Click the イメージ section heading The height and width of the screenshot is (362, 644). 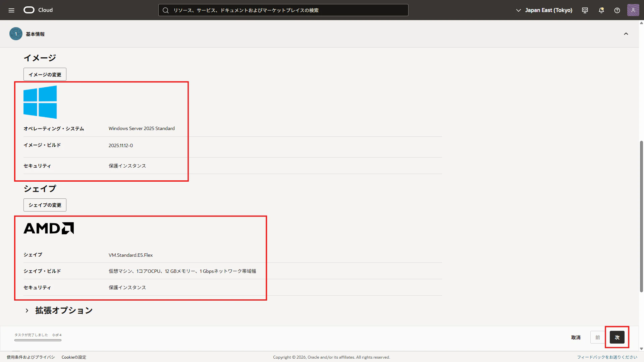pyautogui.click(x=40, y=58)
